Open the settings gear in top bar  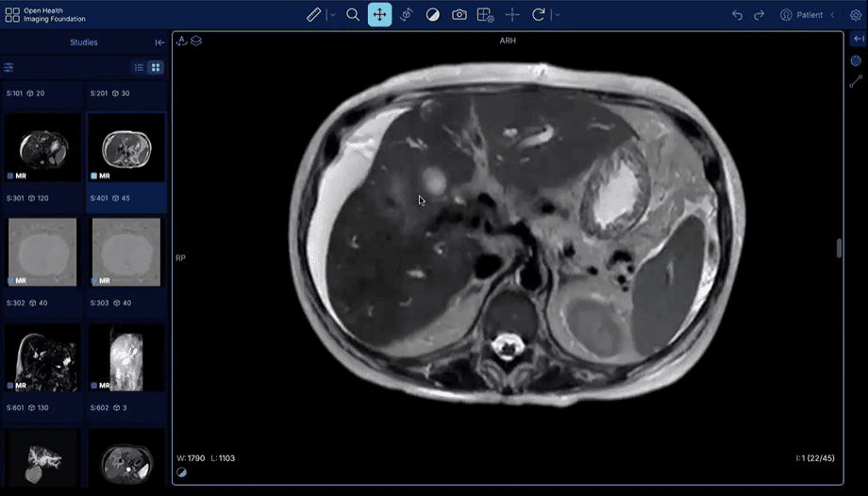coord(855,15)
